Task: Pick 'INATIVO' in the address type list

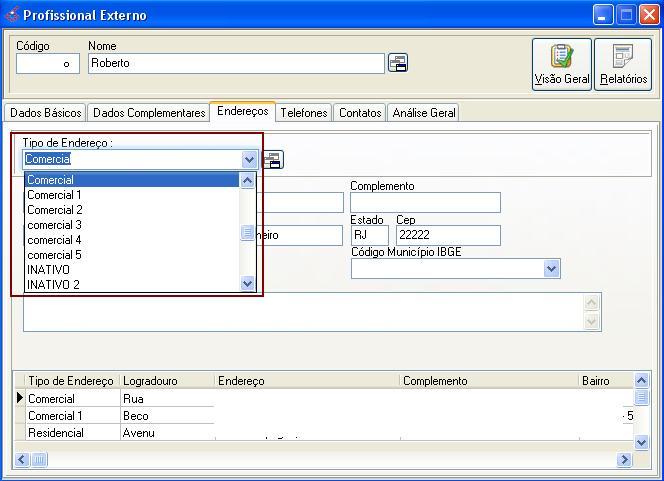Action: point(48,270)
